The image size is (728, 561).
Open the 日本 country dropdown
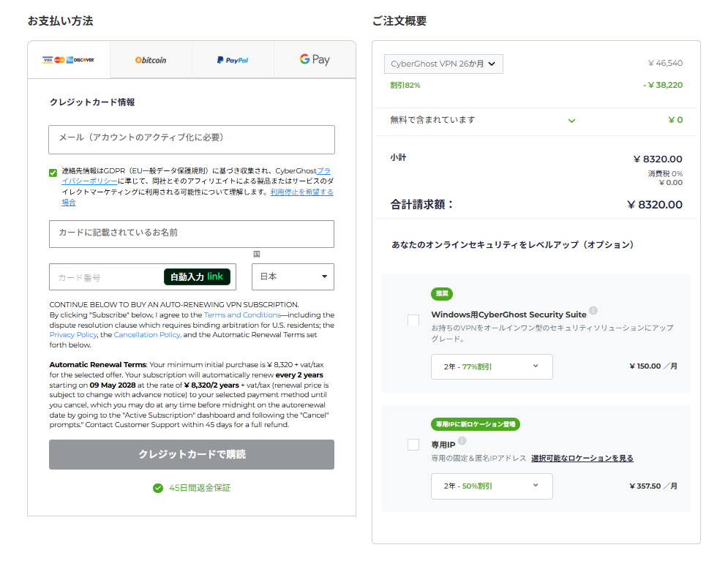pyautogui.click(x=293, y=276)
